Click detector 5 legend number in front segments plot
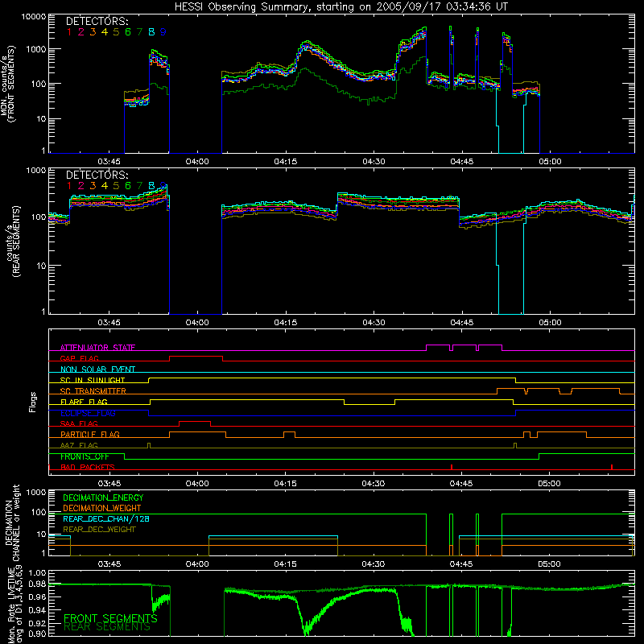This screenshot has width=644, height=644. tap(116, 32)
